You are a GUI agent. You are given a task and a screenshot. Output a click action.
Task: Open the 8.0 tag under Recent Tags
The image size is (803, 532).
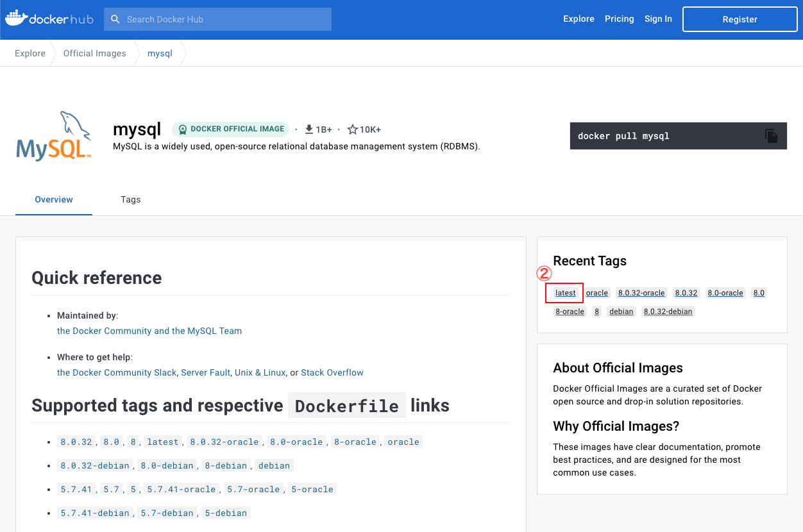pyautogui.click(x=759, y=293)
